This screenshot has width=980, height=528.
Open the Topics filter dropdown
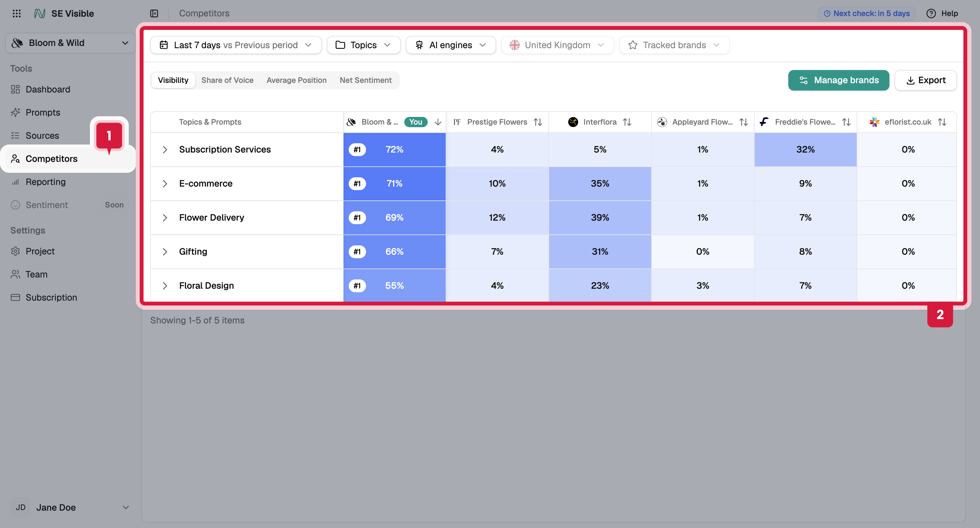(x=363, y=45)
